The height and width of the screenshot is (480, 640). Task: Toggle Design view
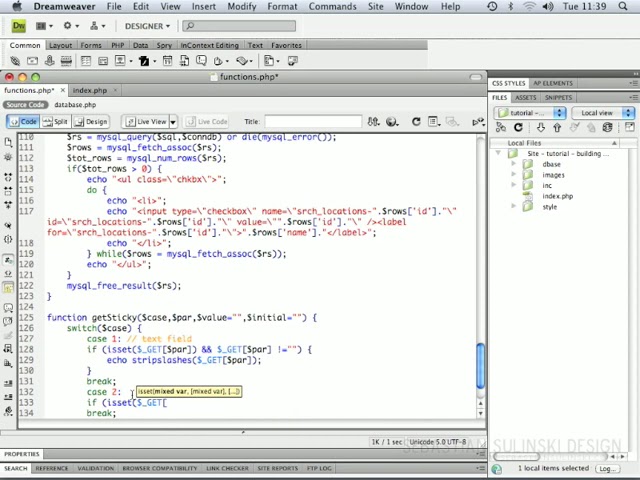pos(91,122)
